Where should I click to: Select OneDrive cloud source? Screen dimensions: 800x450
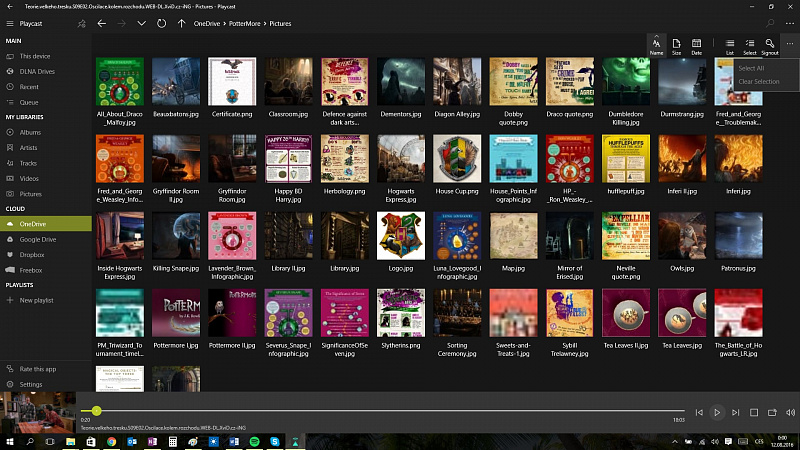(46, 223)
